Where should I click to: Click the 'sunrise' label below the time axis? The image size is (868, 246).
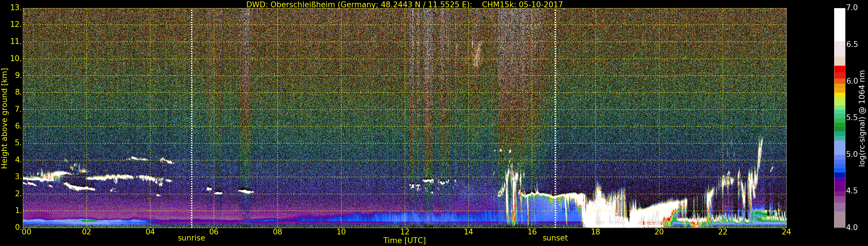pos(191,238)
